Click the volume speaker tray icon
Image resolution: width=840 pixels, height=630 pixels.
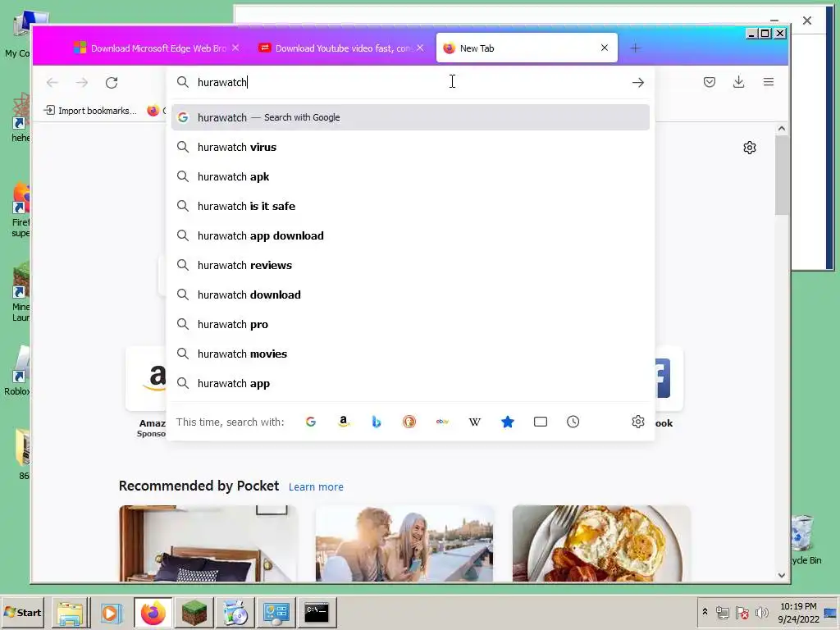(x=761, y=612)
